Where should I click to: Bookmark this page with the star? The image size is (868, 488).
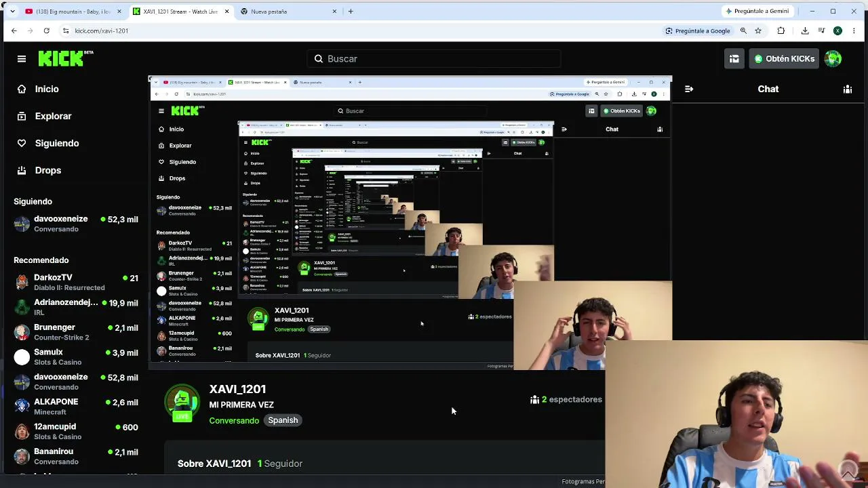pyautogui.click(x=758, y=30)
